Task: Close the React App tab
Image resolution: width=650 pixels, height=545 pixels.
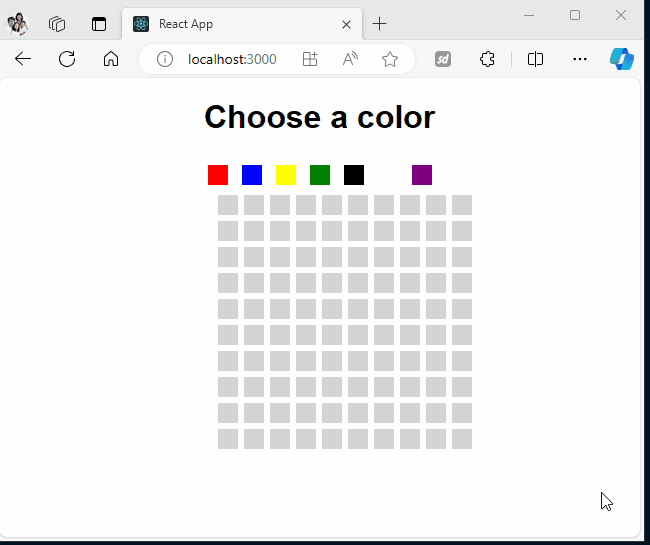Action: point(346,24)
